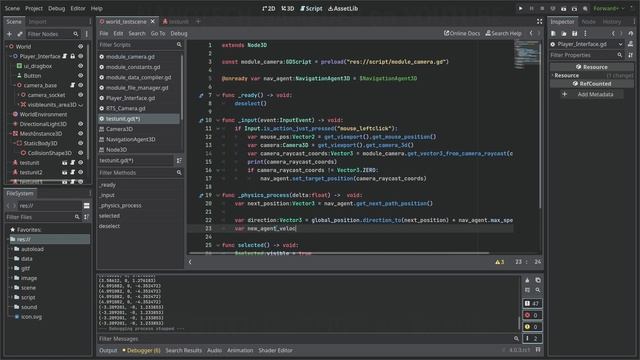Collapse the Player_Interface node children
This screenshot has height=360, width=640.
(11, 56)
